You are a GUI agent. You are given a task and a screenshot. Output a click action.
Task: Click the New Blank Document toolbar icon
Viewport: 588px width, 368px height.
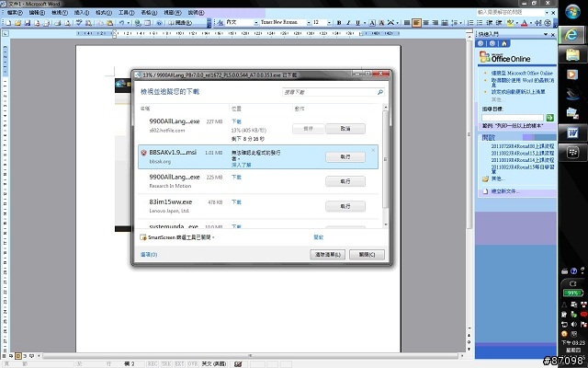pos(8,23)
